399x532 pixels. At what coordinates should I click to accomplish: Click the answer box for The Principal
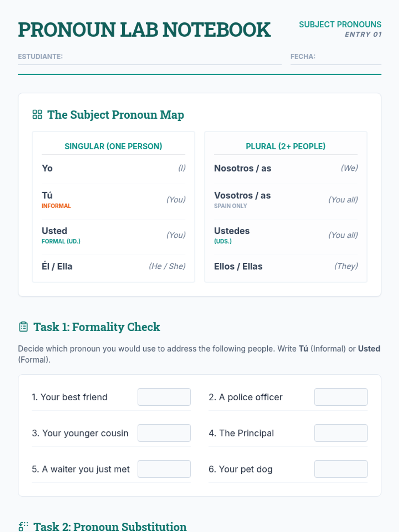point(341,433)
